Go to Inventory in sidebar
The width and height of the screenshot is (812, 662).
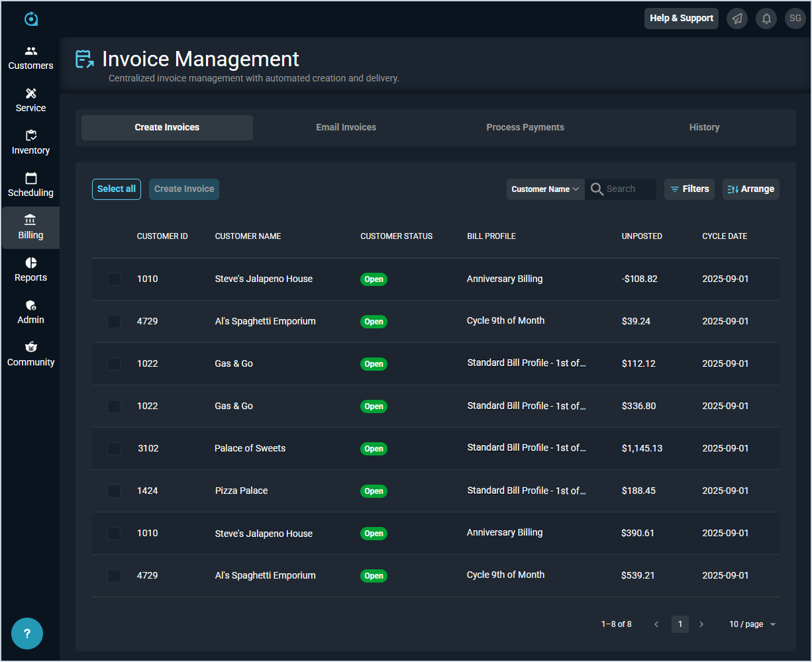point(30,142)
